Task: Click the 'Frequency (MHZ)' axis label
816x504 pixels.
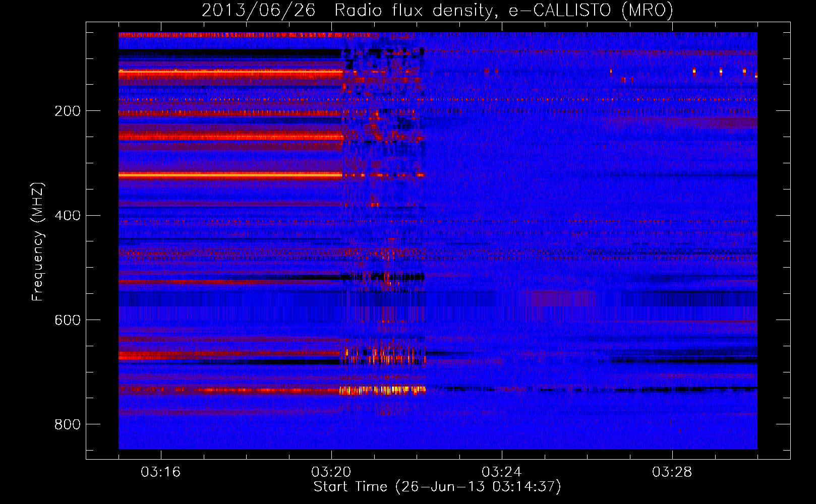Action: 38,241
